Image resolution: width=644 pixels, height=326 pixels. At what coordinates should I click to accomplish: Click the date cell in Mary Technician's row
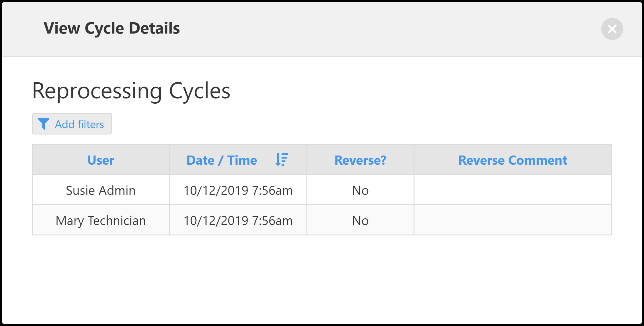238,220
